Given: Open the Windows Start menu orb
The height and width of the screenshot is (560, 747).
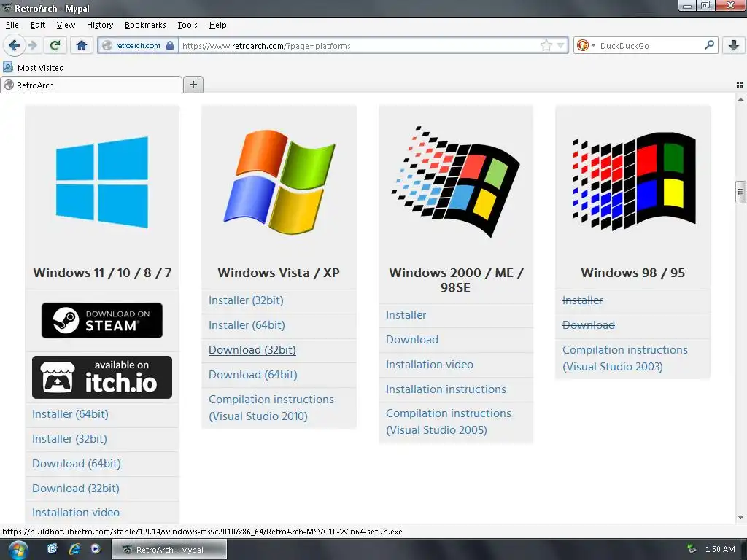Looking at the screenshot, I should 18,550.
